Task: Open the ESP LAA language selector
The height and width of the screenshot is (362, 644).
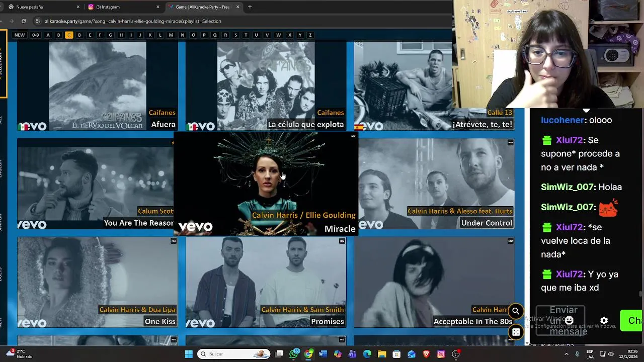Action: pyautogui.click(x=590, y=354)
